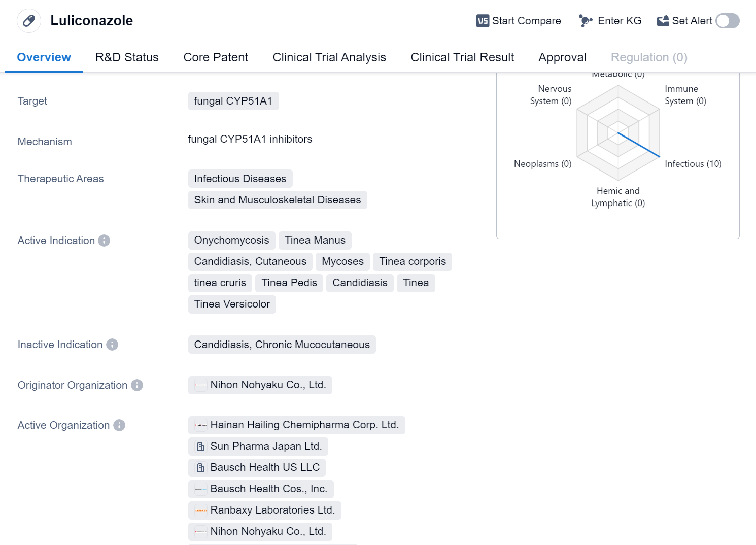Click info icon beside Active Indication
756x545 pixels.
(x=104, y=241)
